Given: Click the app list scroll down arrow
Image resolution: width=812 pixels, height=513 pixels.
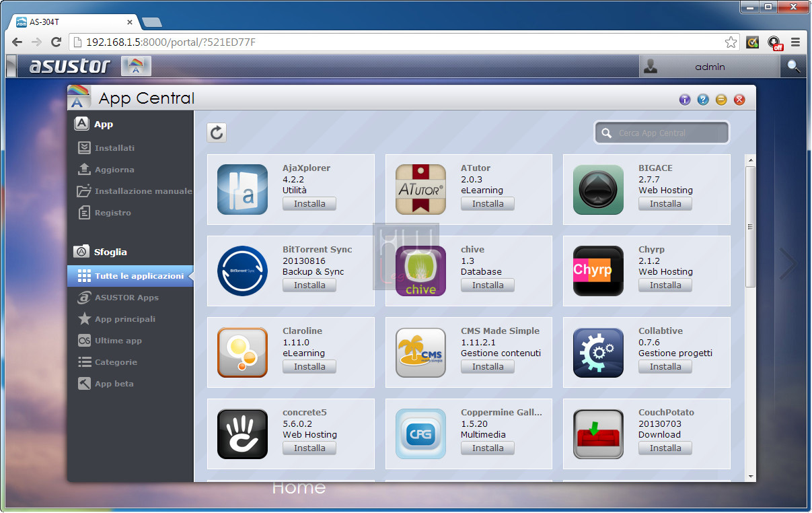Looking at the screenshot, I should (750, 477).
